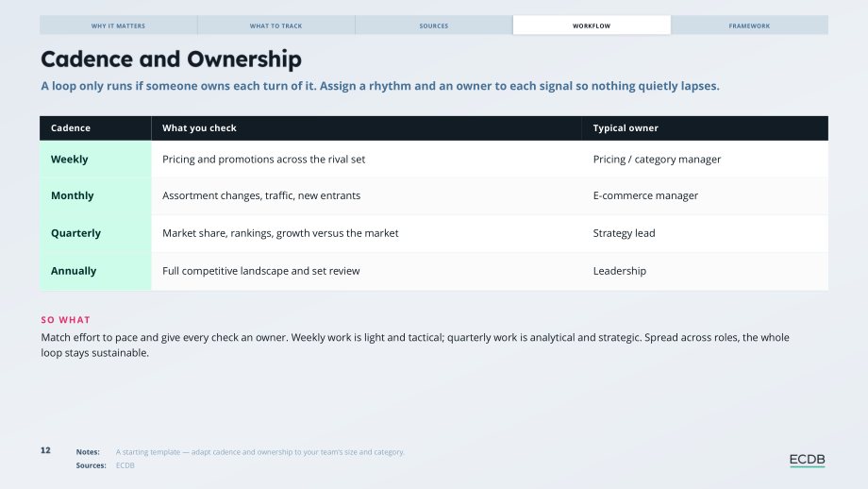
Task: Click the ECDB source text
Action: (x=125, y=465)
